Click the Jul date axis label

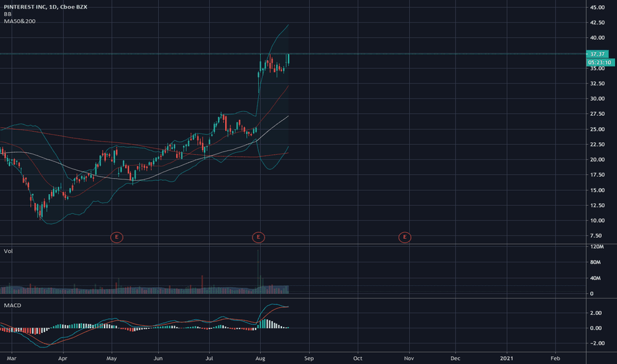point(209,359)
